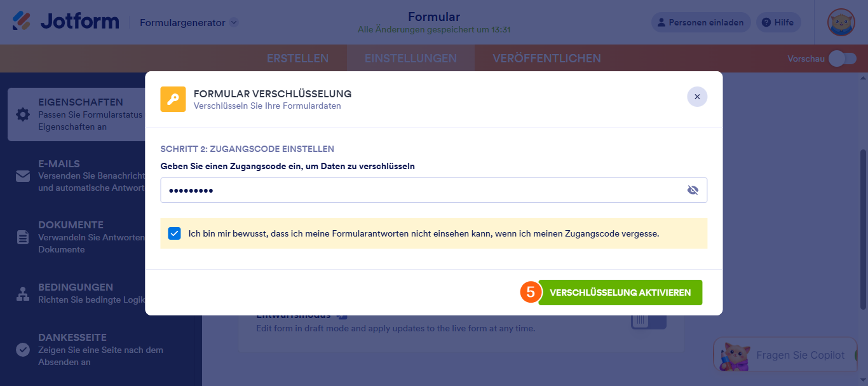Screen dimensions: 868x386
Task: Click the person icon in Personen einladen
Action: (x=661, y=22)
